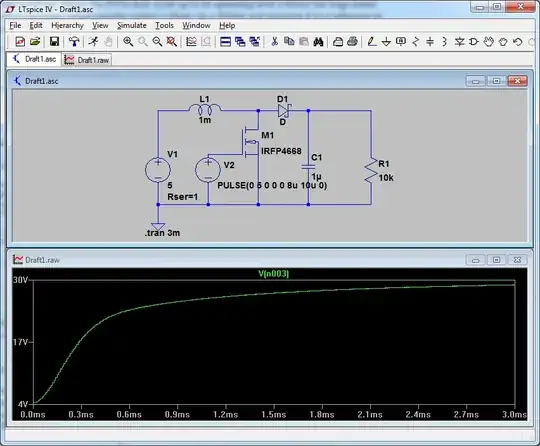
Task: Select the Drag closed-hand tool
Action: point(503,42)
